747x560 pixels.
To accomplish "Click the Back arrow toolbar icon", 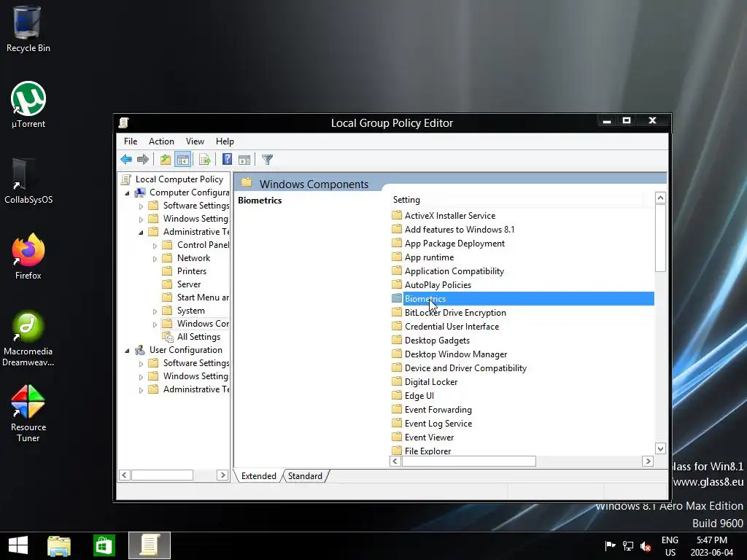I will (x=126, y=160).
